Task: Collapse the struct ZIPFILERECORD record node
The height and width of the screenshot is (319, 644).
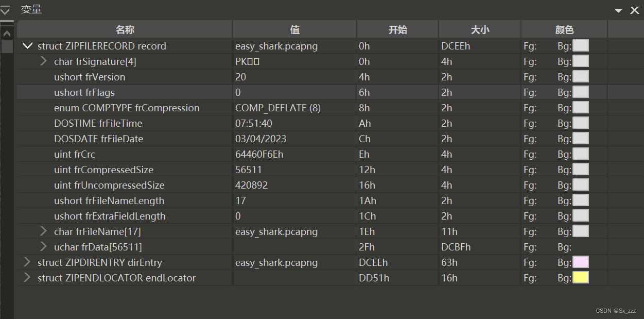Action: [x=28, y=46]
